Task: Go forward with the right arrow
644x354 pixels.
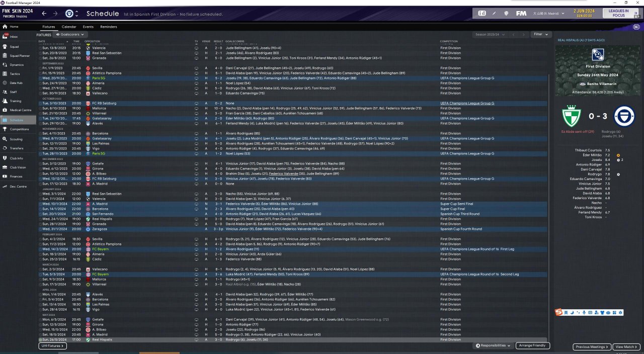Action: tap(55, 13)
